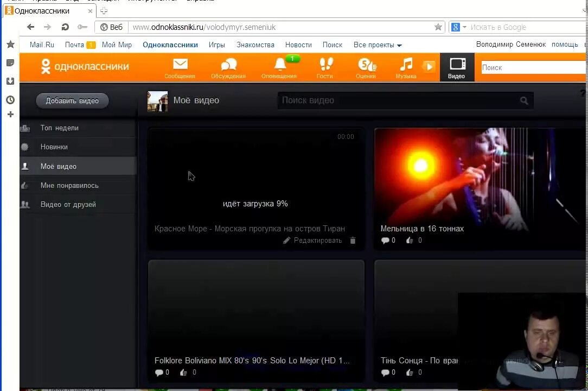Like the Тінь Сонця video
The image size is (588, 391).
tap(414, 372)
